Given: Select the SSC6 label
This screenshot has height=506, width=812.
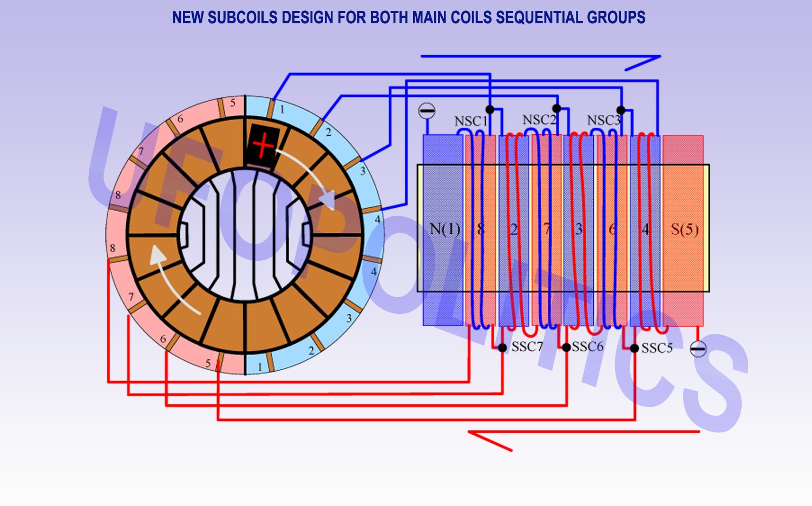Looking at the screenshot, I should [587, 346].
